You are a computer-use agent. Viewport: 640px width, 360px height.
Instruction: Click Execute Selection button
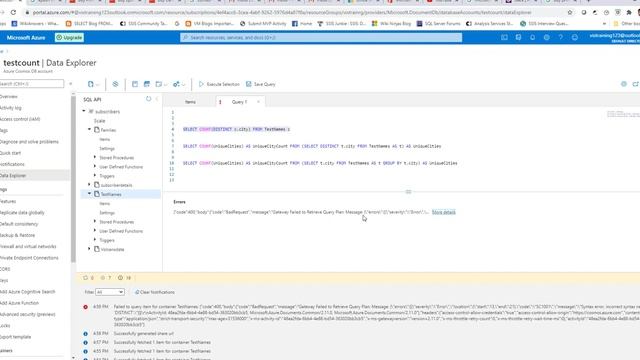coord(219,84)
